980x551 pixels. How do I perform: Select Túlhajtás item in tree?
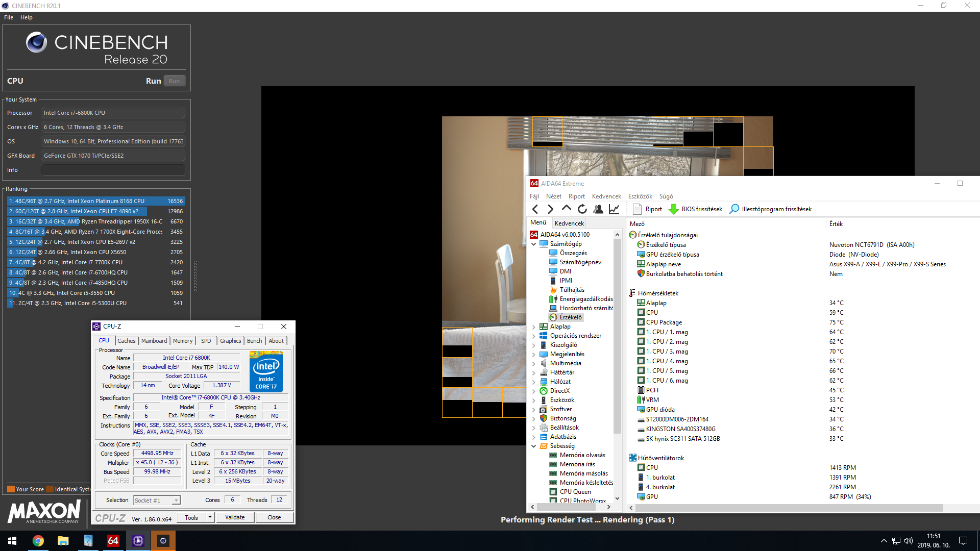[567, 290]
